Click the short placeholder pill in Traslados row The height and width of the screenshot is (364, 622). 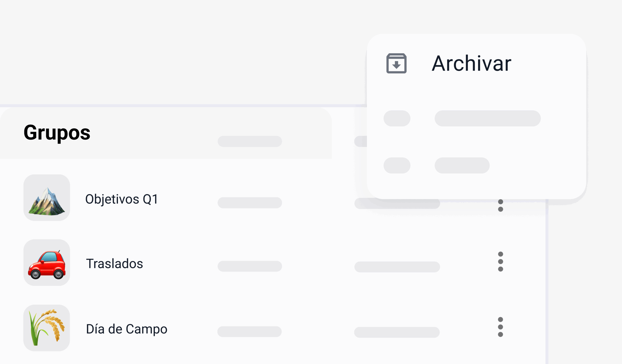tap(250, 266)
